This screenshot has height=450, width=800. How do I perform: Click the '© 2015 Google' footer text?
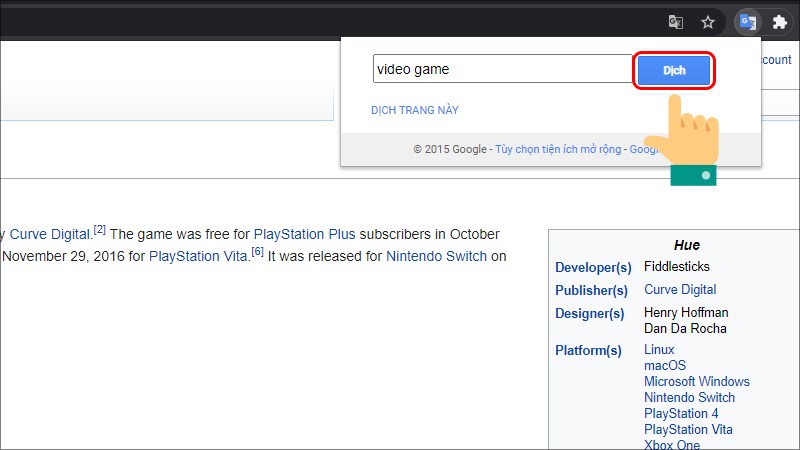[449, 149]
